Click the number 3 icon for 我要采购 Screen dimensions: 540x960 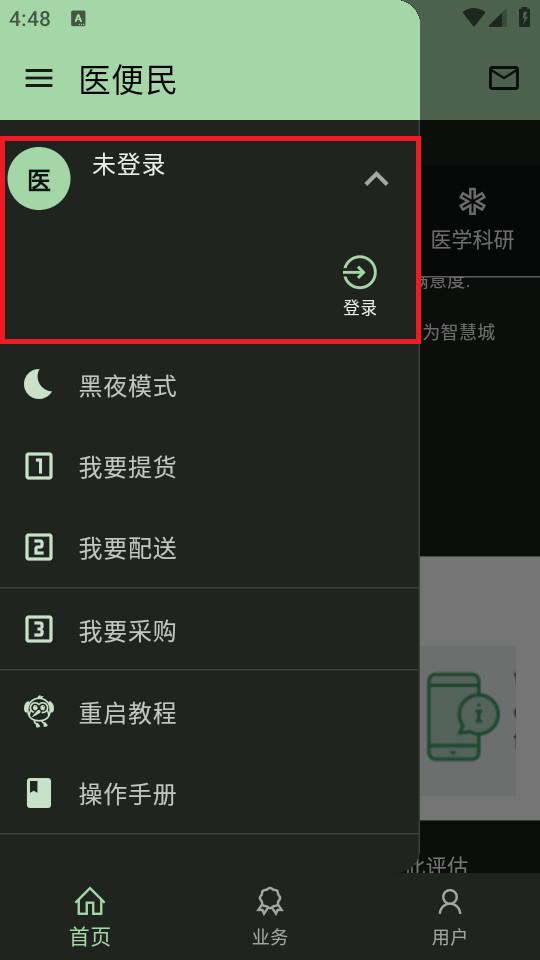click(39, 629)
